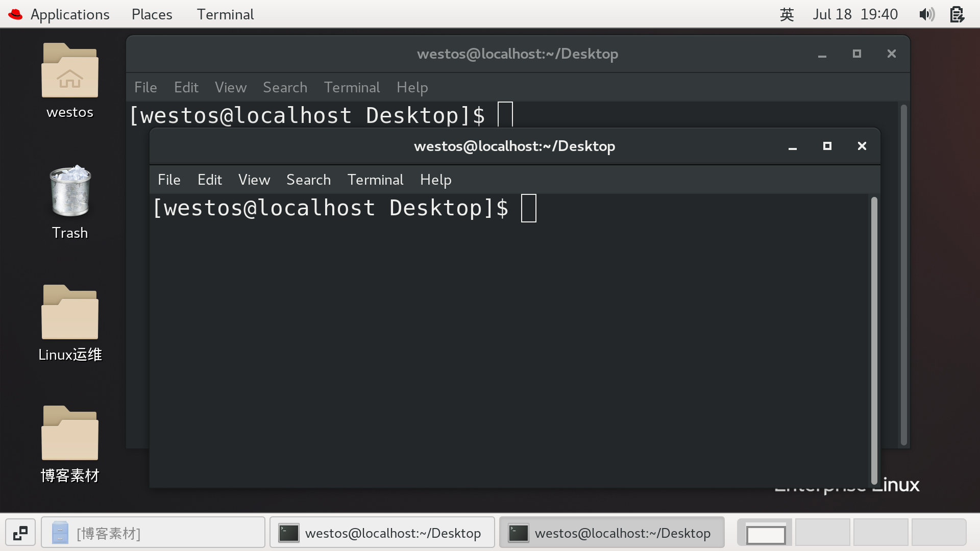The image size is (980, 551).
Task: Select the 博客素材 desktop folder icon
Action: [70, 433]
